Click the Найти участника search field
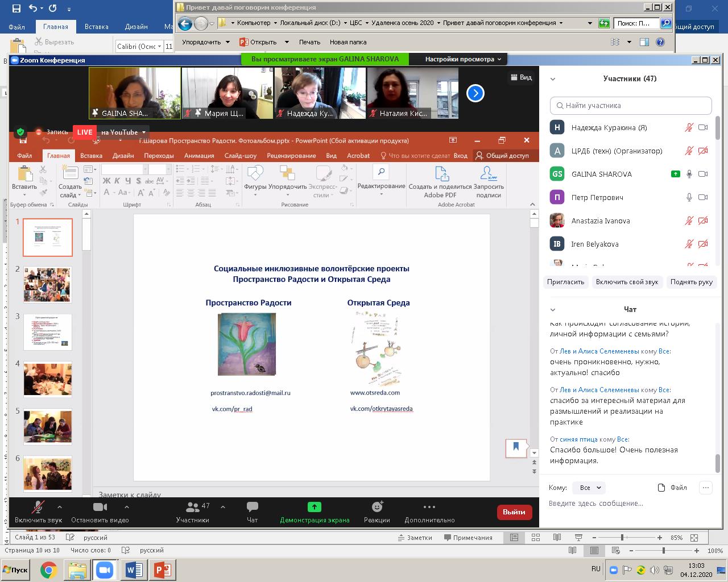 tap(631, 106)
